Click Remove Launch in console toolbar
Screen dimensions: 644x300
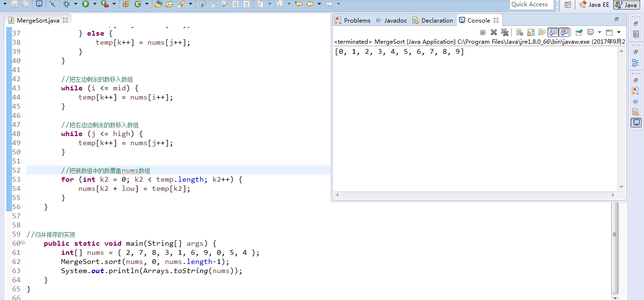494,32
